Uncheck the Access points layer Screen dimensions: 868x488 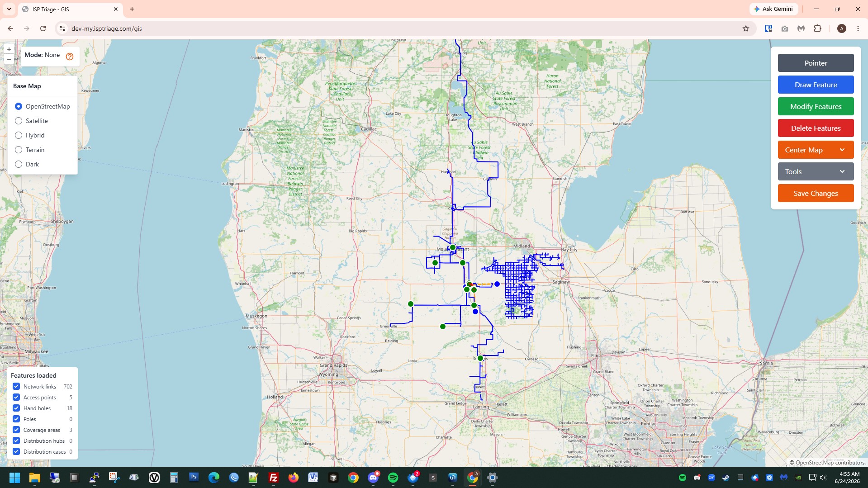point(16,397)
